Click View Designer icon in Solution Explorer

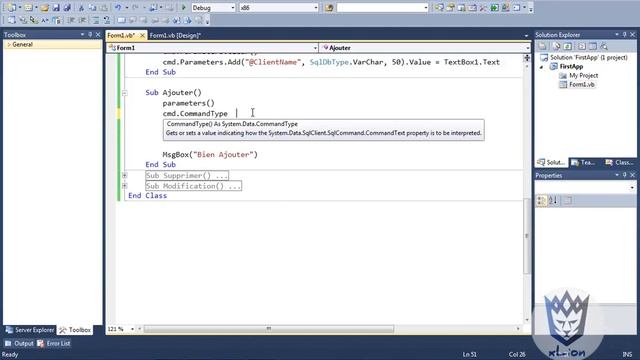coord(593,46)
